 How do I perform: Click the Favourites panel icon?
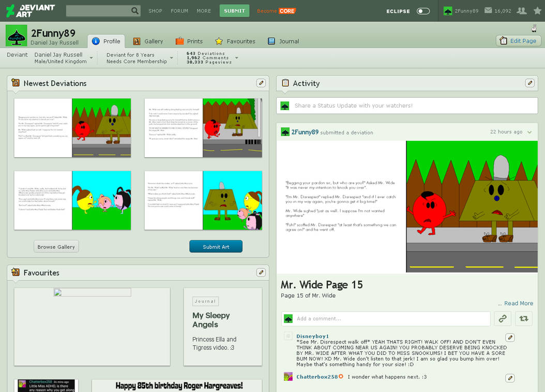[x=16, y=272]
